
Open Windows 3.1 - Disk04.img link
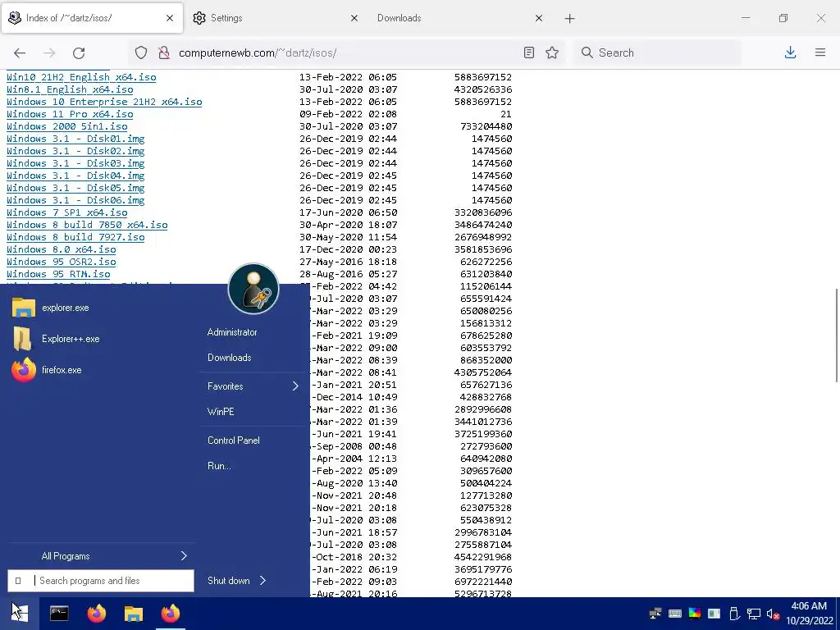[75, 176]
